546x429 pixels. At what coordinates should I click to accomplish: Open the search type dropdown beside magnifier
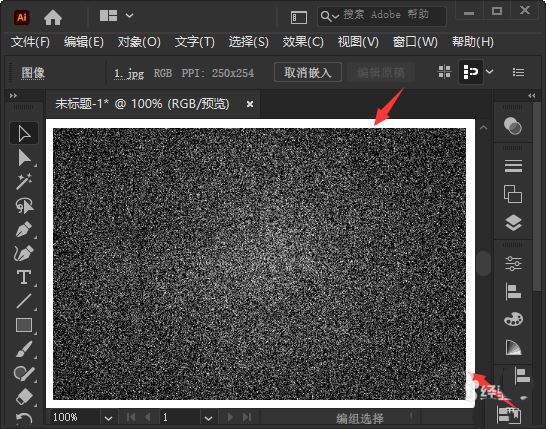tap(336, 16)
